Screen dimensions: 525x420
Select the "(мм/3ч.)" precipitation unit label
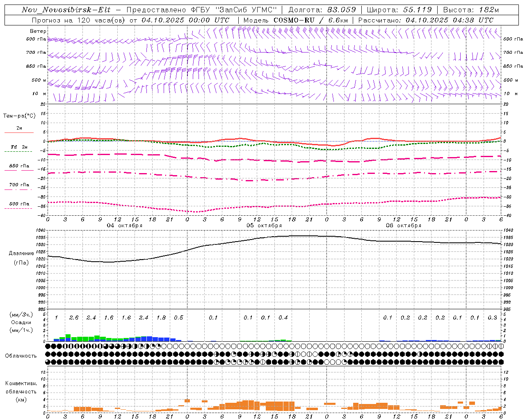point(21,315)
